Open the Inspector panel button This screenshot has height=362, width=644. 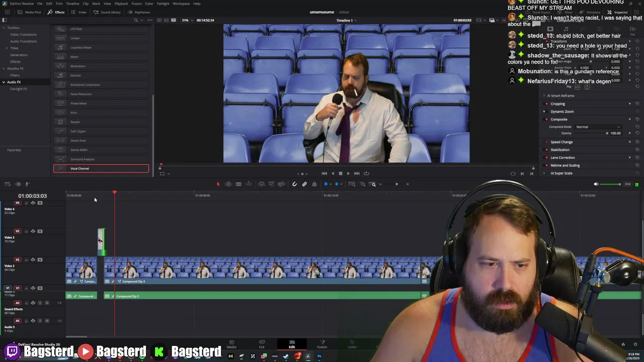point(618,12)
